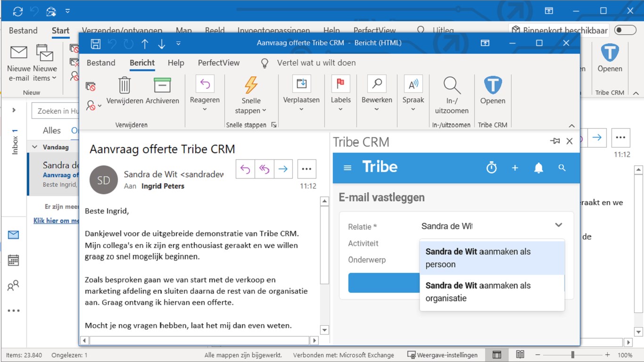Viewport: 644px width, 362px height.
Task: Open the Tribe hamburger menu
Action: coord(348,168)
